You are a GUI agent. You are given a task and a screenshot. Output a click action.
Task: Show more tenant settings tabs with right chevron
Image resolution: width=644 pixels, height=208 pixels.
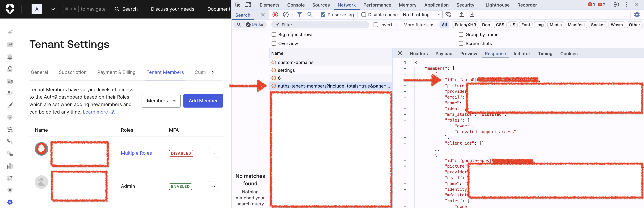[213, 72]
